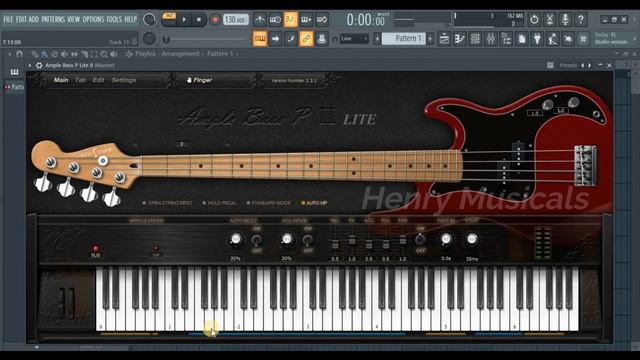The width and height of the screenshot is (640, 360).
Task: Click the plus button next to Pattern 1
Action: click(x=430, y=39)
